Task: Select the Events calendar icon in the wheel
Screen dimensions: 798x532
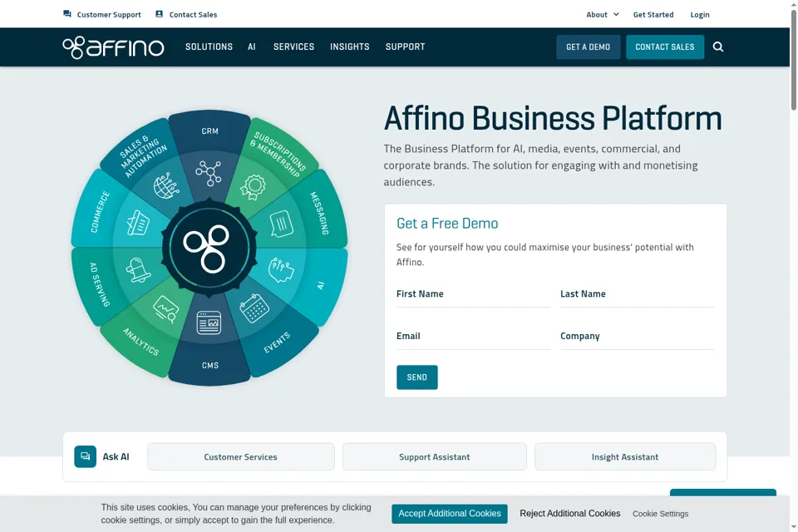Action: (254, 308)
